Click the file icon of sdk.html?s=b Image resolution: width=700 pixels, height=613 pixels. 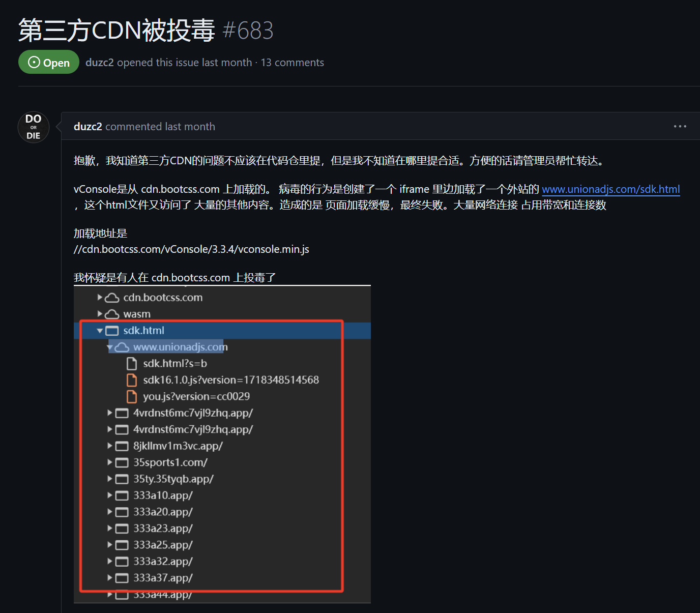[132, 364]
